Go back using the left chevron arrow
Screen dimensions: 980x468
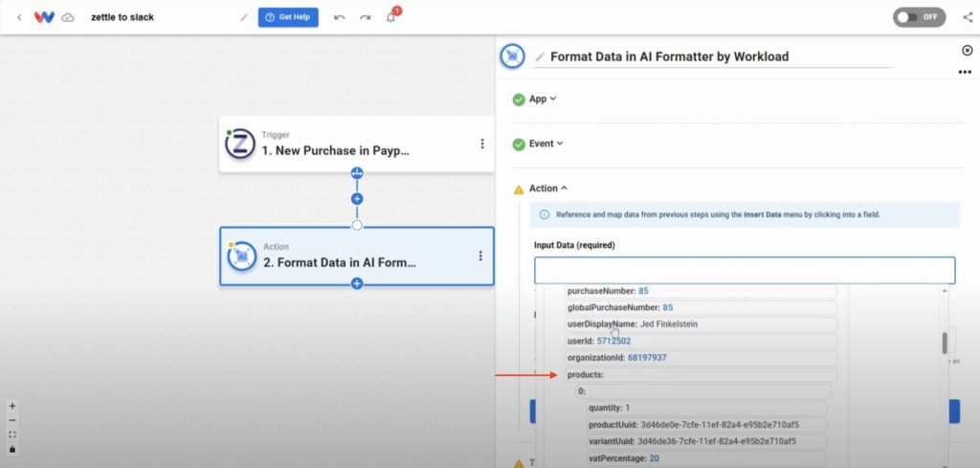pyautogui.click(x=19, y=17)
